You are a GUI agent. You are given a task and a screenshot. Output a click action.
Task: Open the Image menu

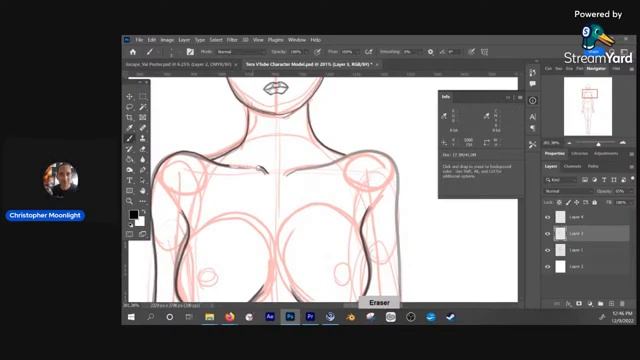tap(167, 40)
